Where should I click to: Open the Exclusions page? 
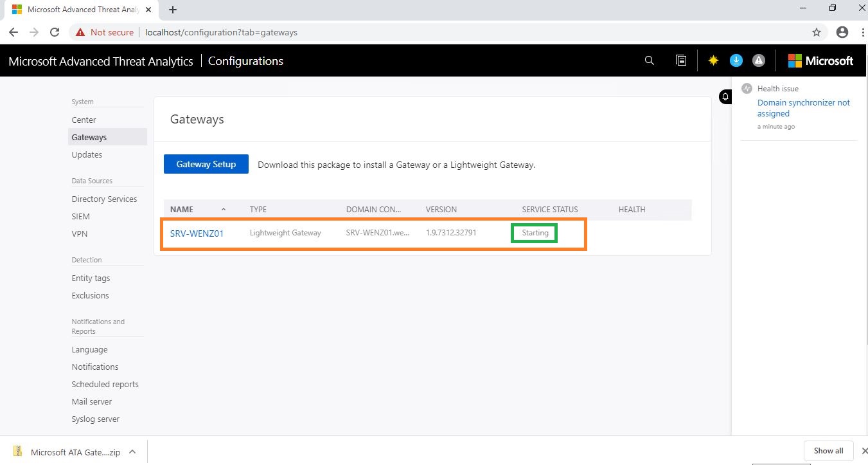90,295
